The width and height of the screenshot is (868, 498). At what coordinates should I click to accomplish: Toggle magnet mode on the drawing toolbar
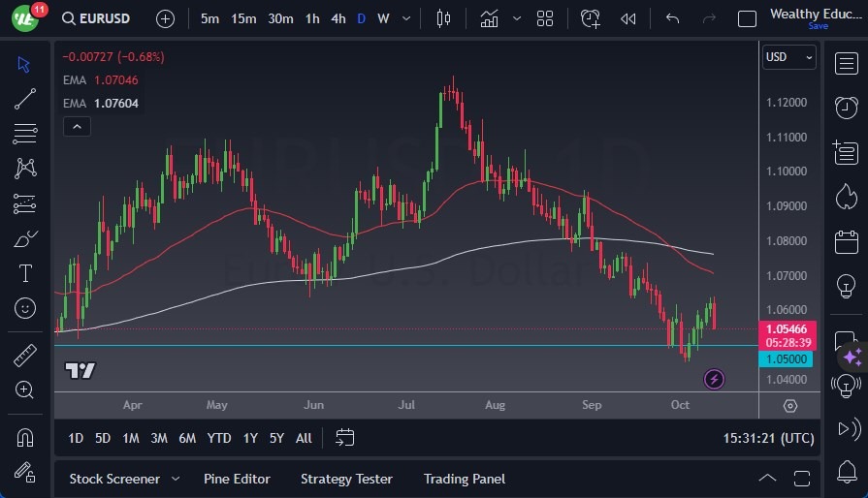tap(25, 437)
